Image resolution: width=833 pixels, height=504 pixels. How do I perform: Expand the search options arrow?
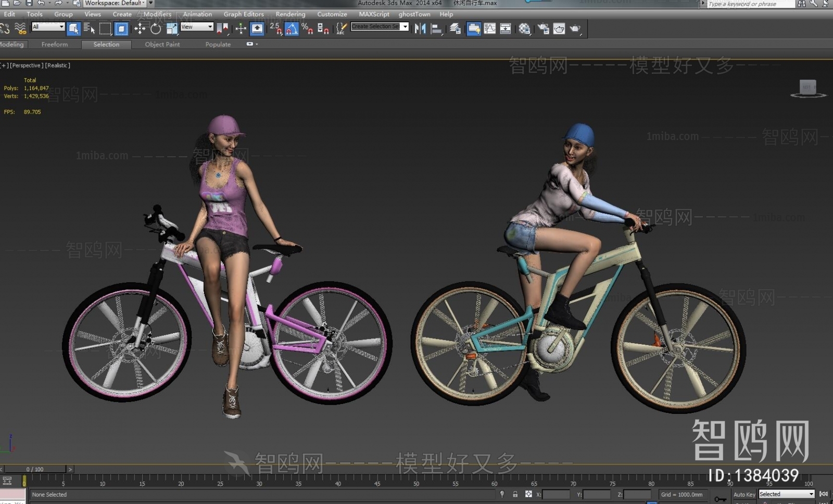(x=704, y=3)
